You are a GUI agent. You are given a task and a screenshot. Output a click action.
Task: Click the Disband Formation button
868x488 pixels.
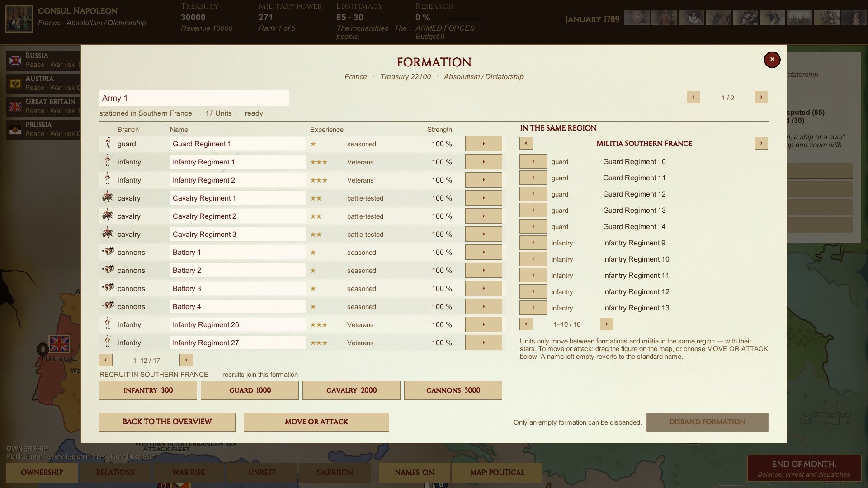point(707,422)
